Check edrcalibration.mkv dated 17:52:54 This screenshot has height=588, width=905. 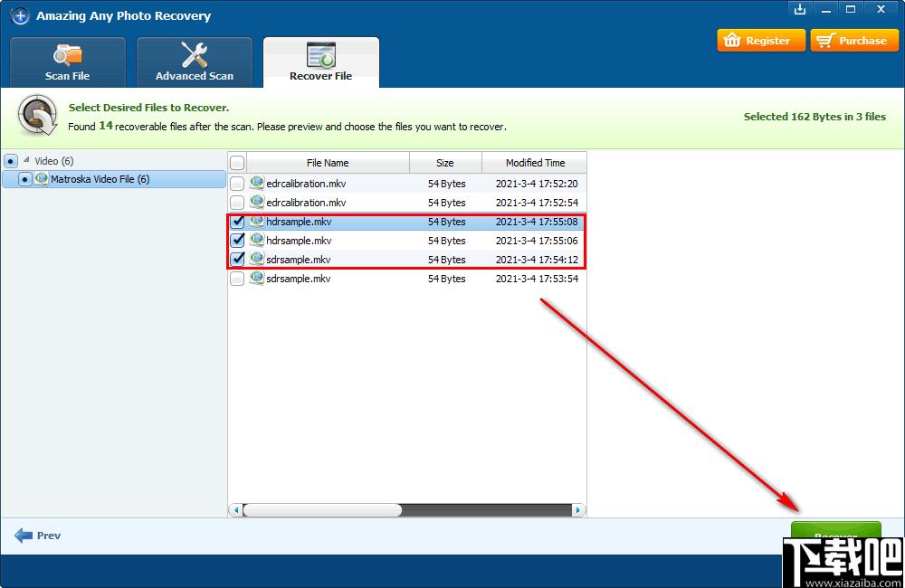tap(237, 203)
